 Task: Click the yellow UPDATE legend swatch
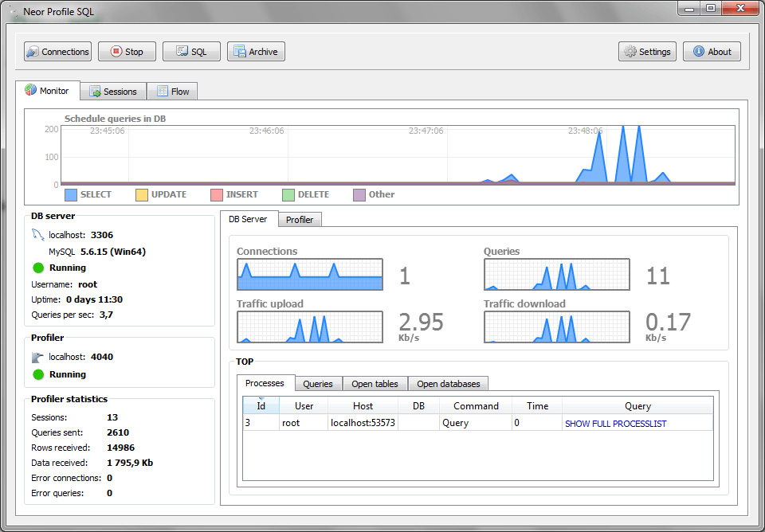(142, 194)
